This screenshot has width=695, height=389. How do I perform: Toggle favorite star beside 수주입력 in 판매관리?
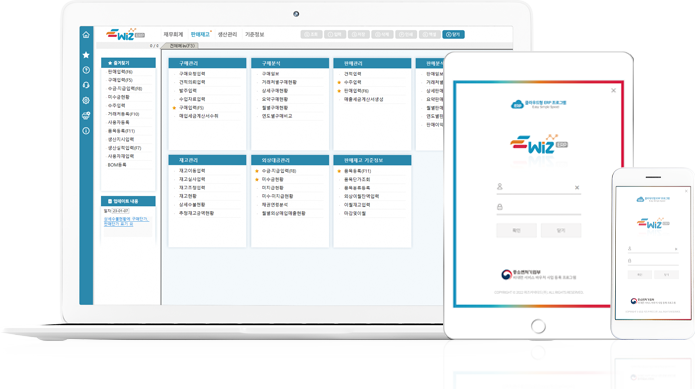[x=339, y=82]
